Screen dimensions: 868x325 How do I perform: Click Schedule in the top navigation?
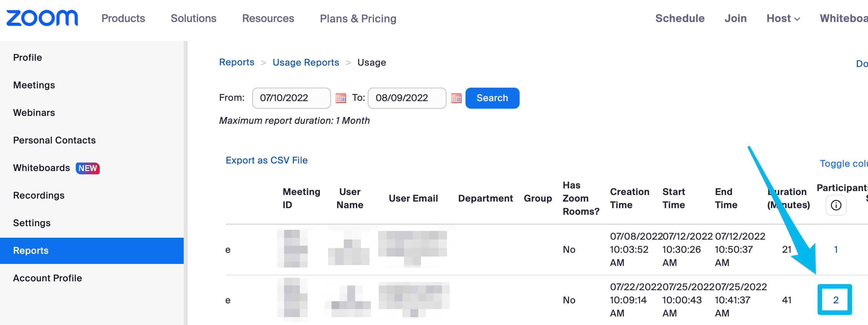(x=680, y=18)
